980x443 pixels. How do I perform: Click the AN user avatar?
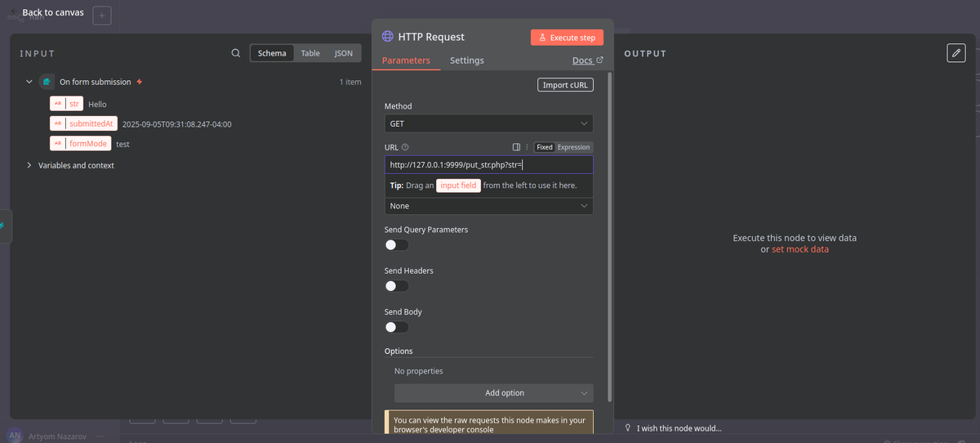[x=15, y=436]
